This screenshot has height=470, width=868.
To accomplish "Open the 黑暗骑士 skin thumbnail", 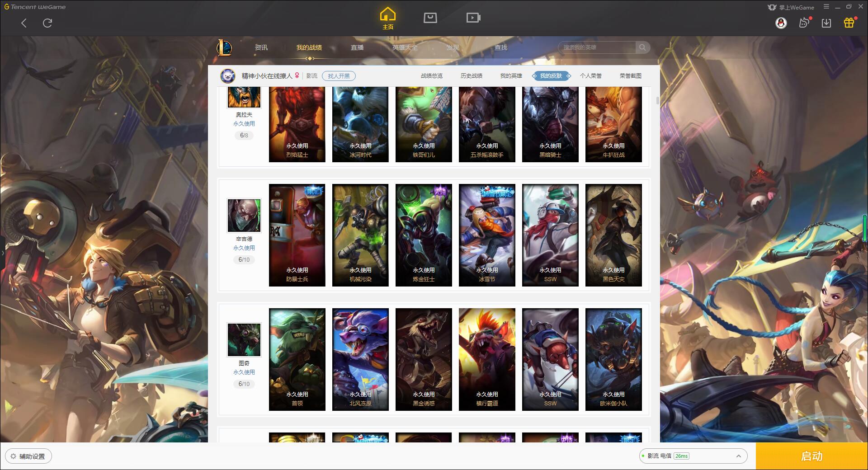I will pos(550,124).
